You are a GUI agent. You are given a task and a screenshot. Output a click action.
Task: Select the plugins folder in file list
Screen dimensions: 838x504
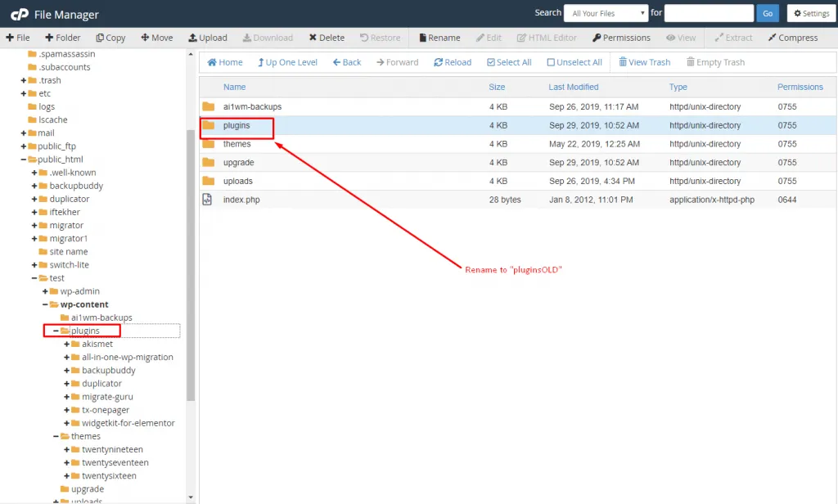[x=518, y=125]
